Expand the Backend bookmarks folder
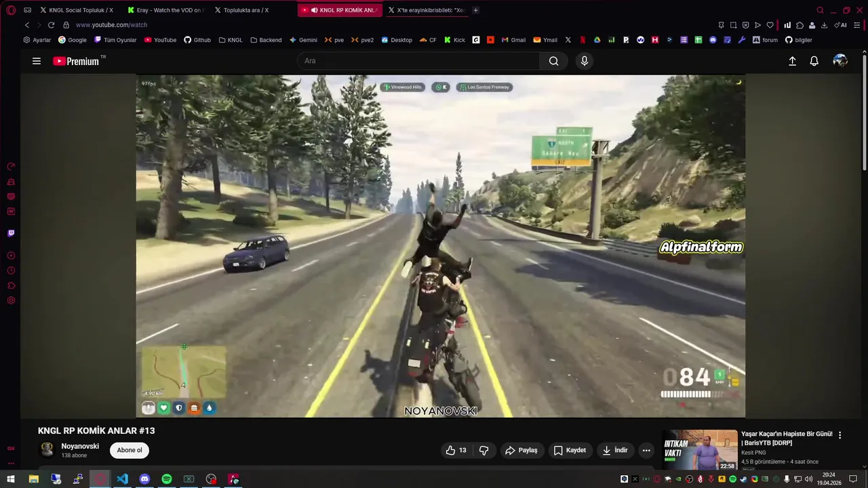 point(266,40)
